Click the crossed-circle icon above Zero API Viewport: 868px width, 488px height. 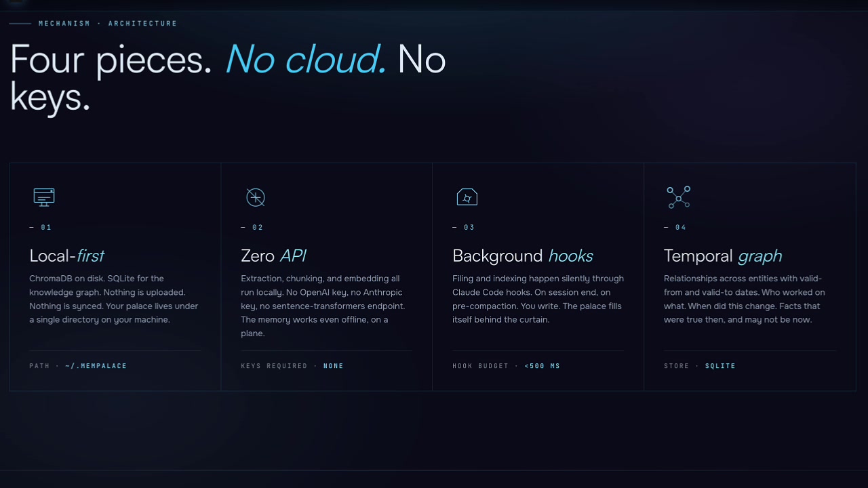coord(255,197)
